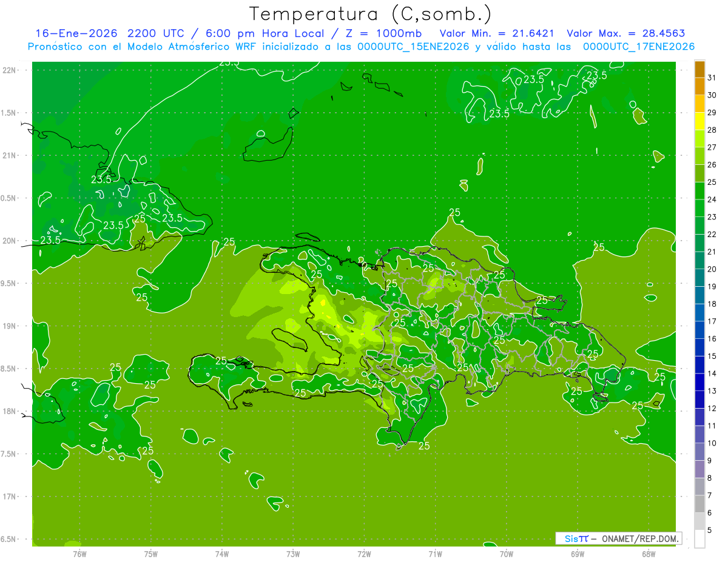Click the gray color-scale segment between 6 and 7

click(x=699, y=504)
